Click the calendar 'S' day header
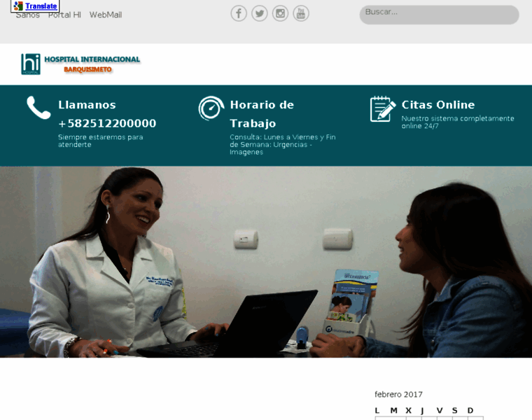Viewport: 532px width, 420px height. point(454,410)
